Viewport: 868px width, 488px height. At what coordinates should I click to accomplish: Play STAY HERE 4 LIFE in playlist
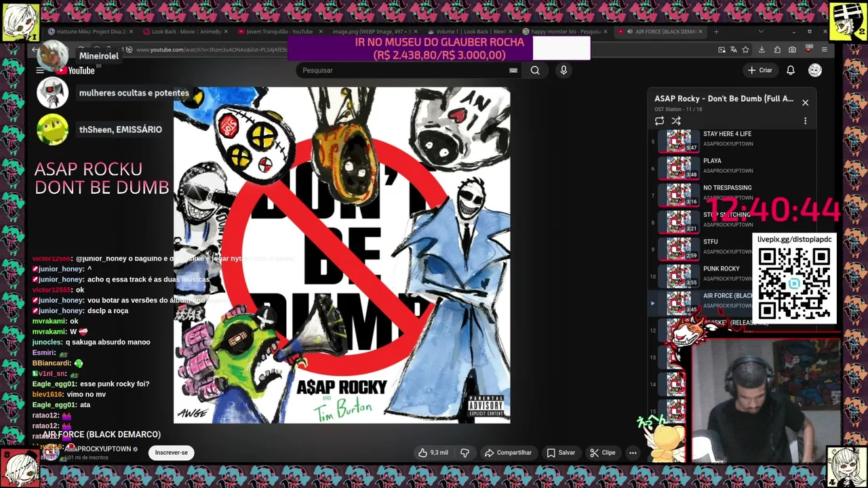(732, 142)
